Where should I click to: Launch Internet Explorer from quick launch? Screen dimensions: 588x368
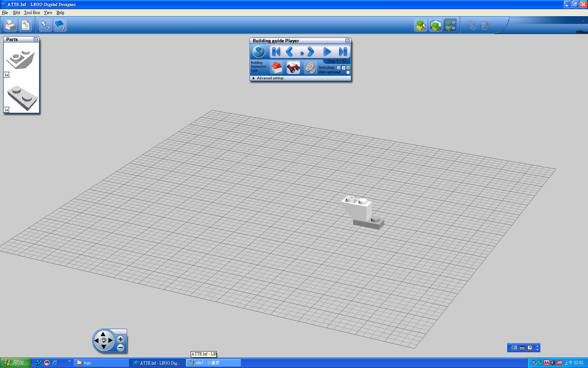point(55,363)
